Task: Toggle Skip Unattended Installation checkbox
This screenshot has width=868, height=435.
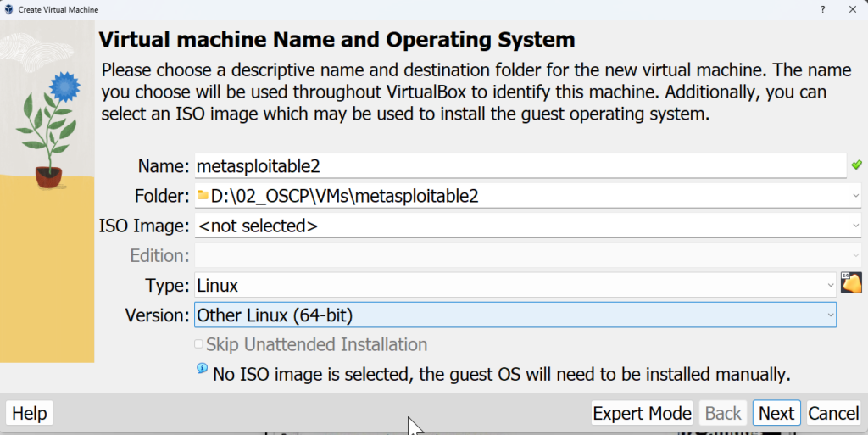Action: [198, 344]
